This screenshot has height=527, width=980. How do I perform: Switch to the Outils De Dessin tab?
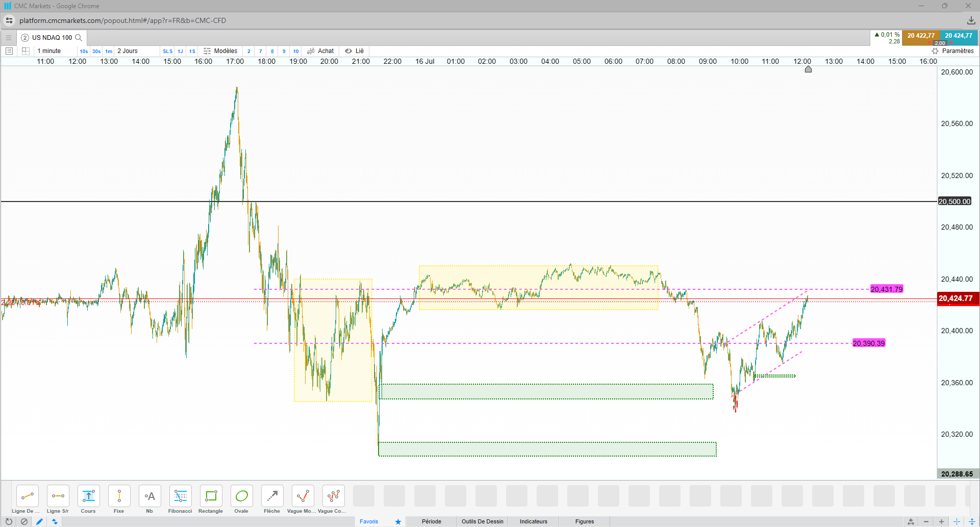482,521
